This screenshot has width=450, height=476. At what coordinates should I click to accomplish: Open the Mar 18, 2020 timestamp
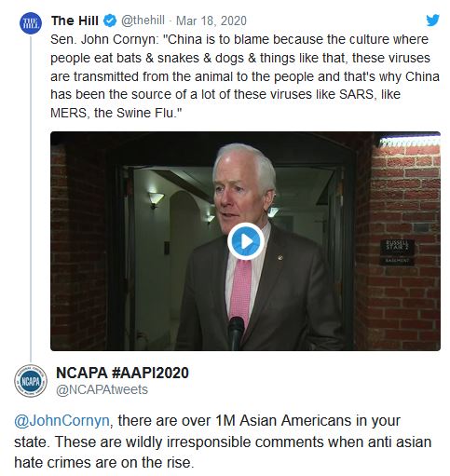coord(211,20)
